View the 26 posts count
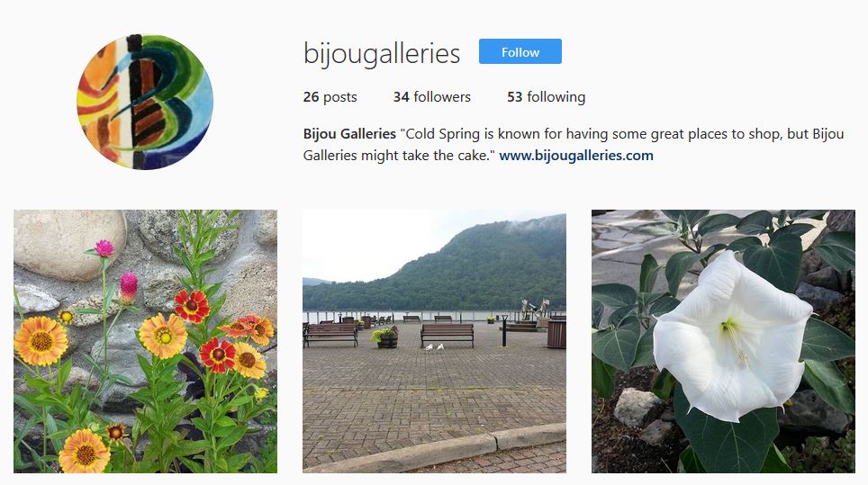The image size is (868, 485). [330, 97]
